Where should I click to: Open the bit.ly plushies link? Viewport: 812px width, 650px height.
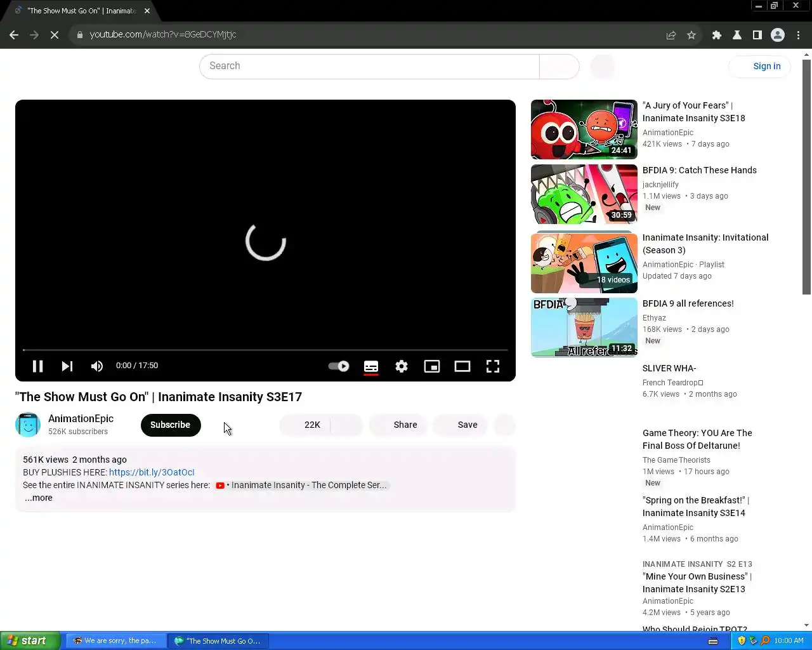click(x=152, y=472)
